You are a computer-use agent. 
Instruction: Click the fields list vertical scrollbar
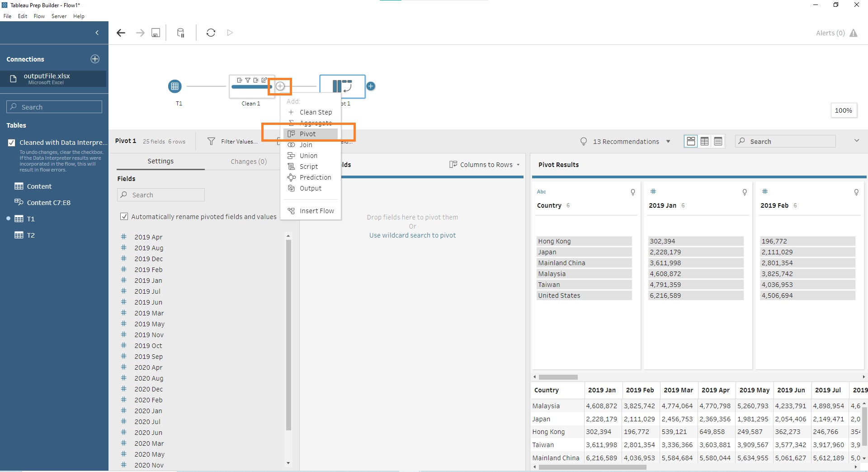coord(288,335)
